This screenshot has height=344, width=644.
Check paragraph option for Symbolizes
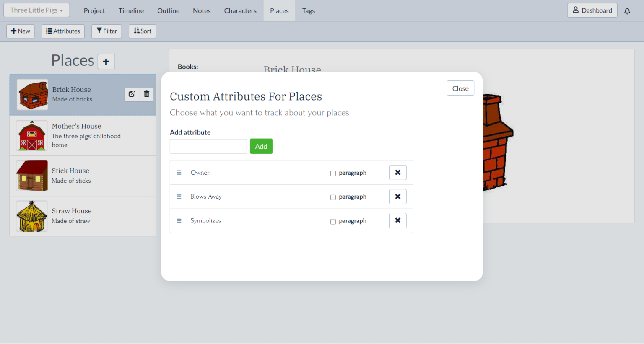click(x=333, y=221)
